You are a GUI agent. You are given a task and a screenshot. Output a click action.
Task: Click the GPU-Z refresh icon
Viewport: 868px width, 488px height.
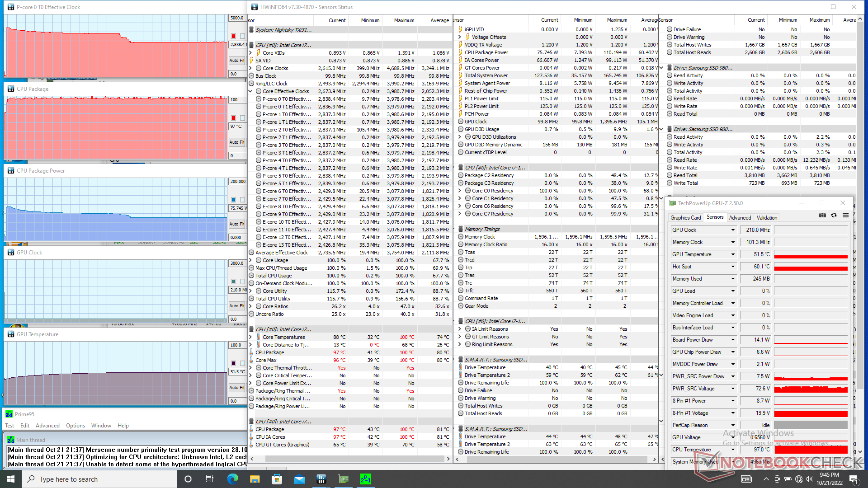[x=834, y=216]
